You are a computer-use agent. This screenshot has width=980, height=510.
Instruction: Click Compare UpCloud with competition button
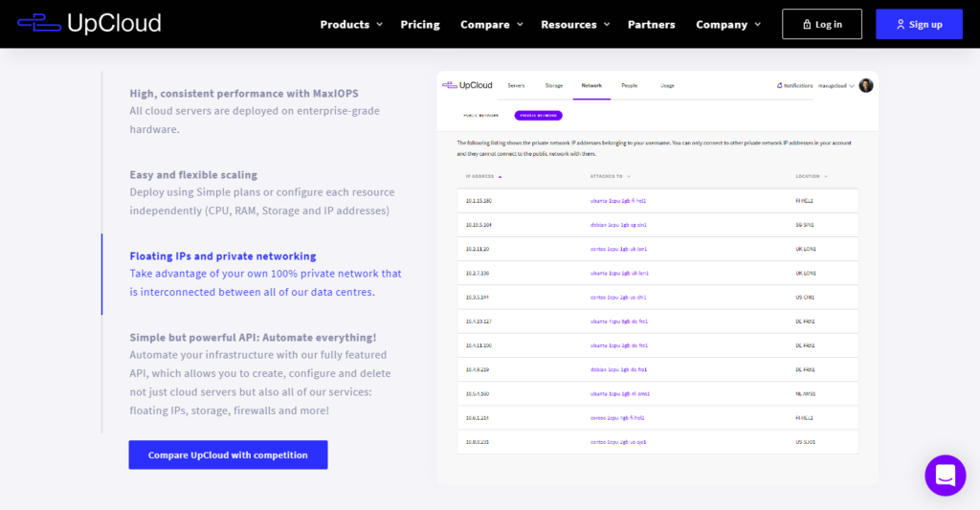click(228, 455)
